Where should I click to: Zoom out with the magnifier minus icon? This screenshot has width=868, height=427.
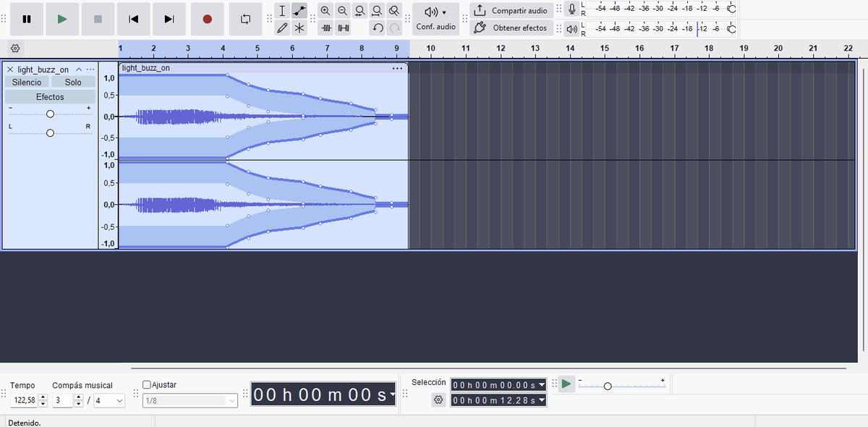[x=342, y=11]
